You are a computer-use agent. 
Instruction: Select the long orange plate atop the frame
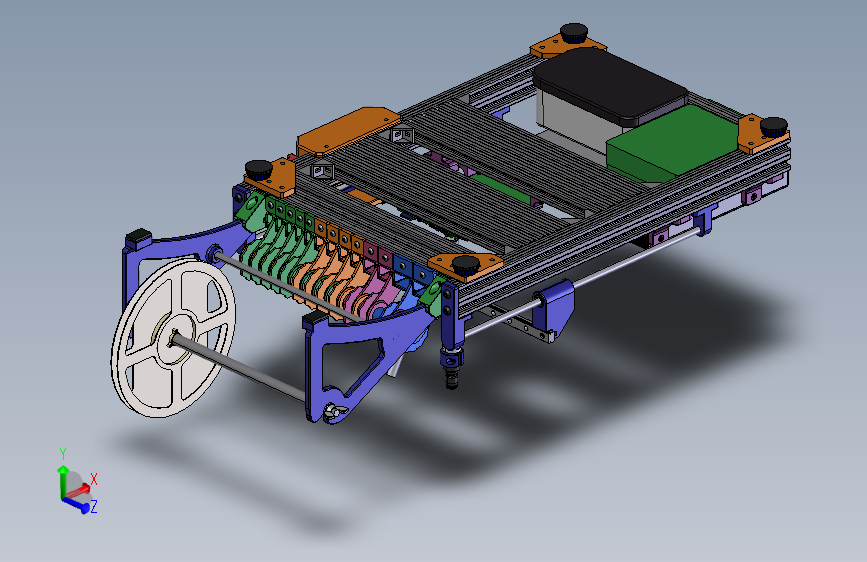click(x=348, y=131)
